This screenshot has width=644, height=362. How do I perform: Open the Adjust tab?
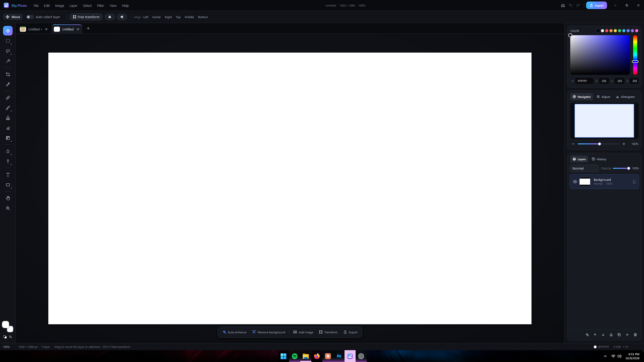(603, 97)
